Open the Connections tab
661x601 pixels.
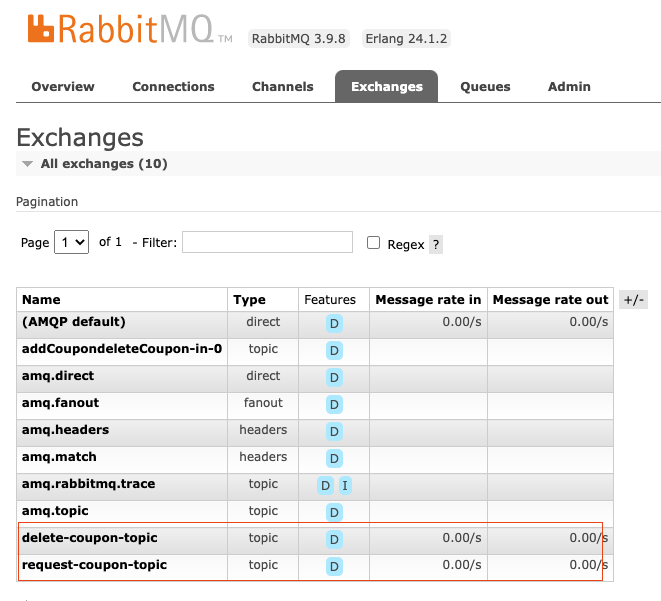click(173, 87)
